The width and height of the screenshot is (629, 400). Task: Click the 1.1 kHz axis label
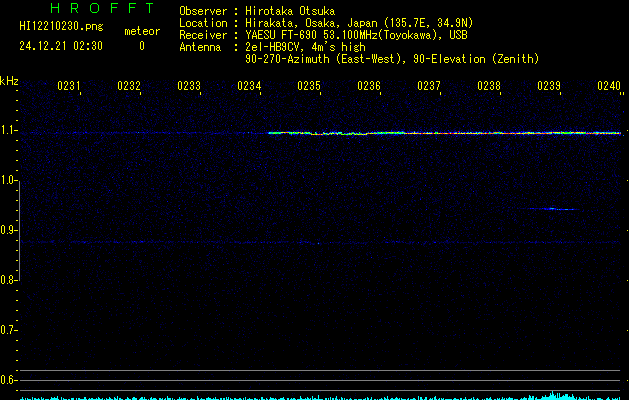click(x=8, y=130)
